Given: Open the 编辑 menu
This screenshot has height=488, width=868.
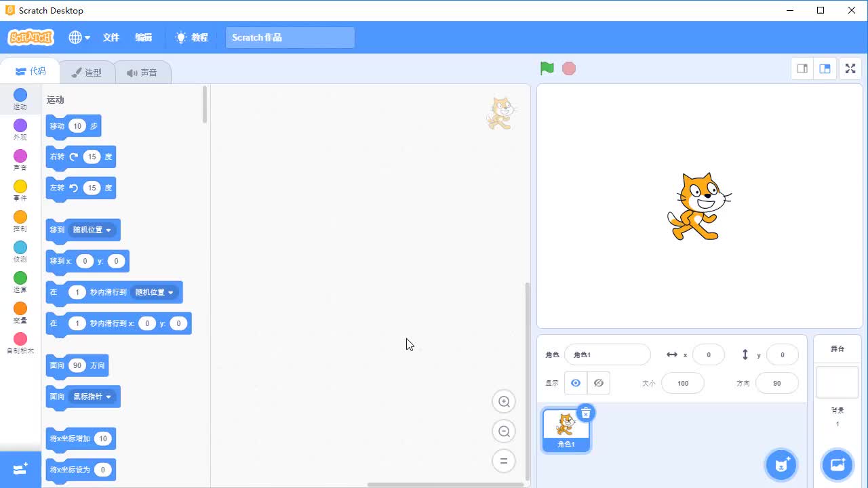Looking at the screenshot, I should (144, 37).
